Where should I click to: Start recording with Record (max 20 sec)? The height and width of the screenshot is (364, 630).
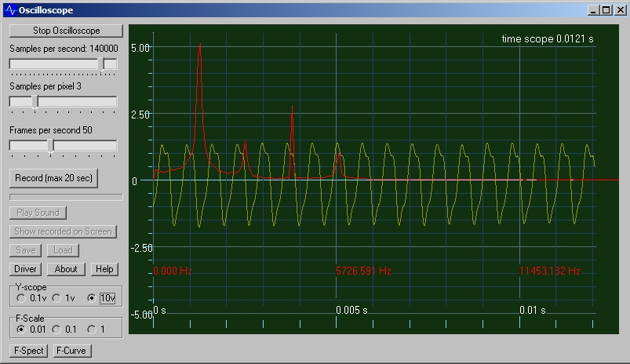53,178
